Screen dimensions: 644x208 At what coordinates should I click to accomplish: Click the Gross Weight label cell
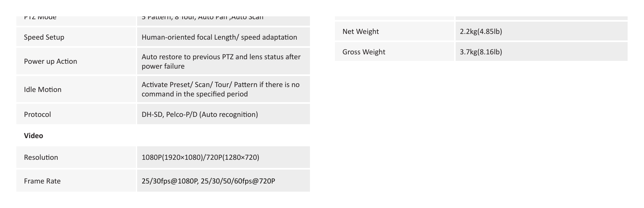394,51
